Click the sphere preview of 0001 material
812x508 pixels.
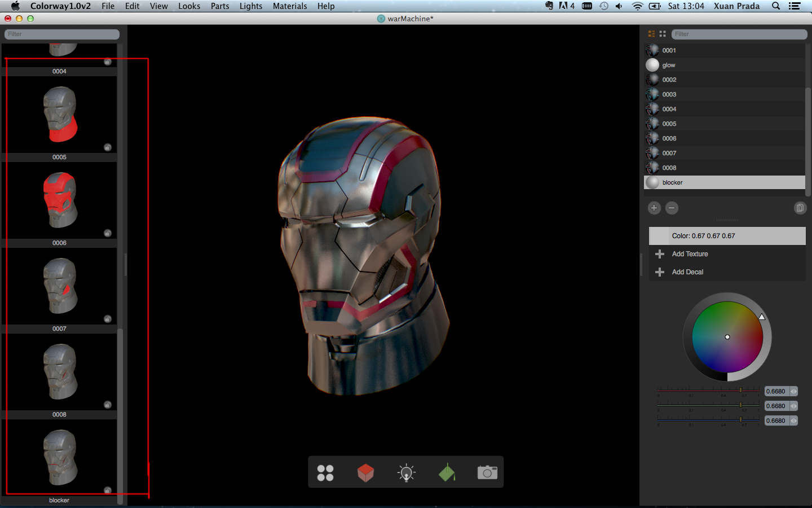pyautogui.click(x=652, y=50)
